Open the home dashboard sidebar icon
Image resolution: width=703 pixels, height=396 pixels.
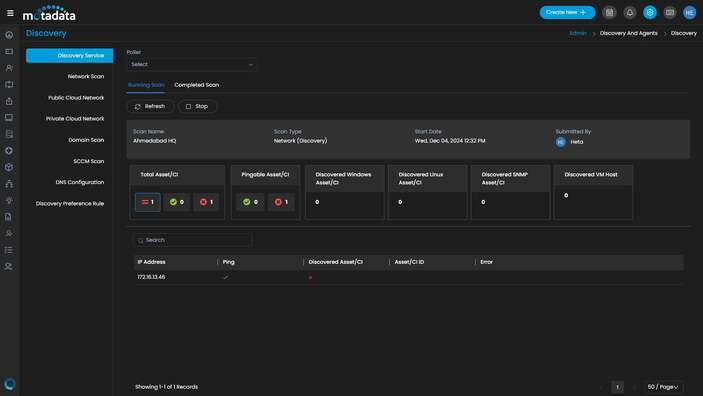click(x=9, y=35)
